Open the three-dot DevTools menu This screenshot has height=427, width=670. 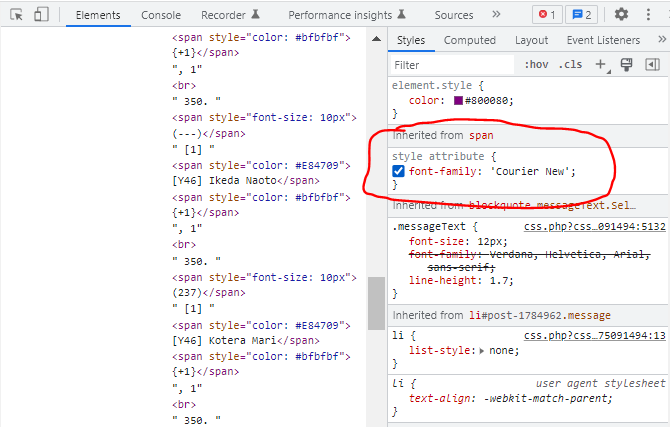(648, 15)
